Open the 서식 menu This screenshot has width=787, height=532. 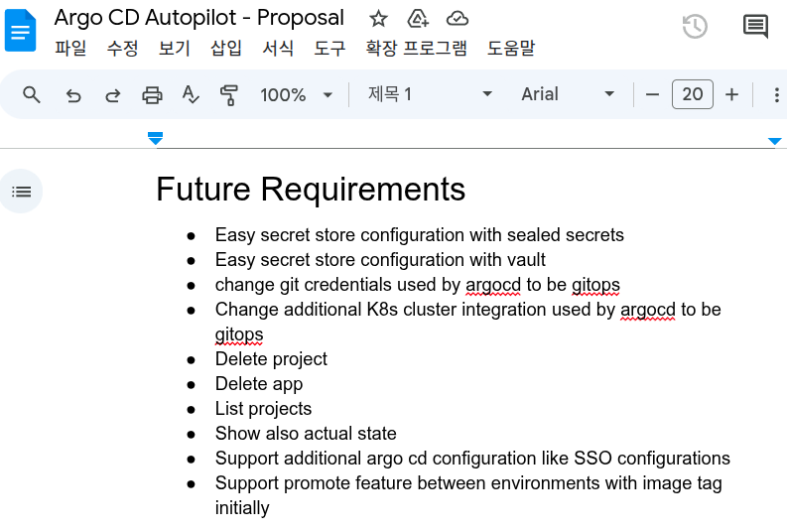[278, 49]
